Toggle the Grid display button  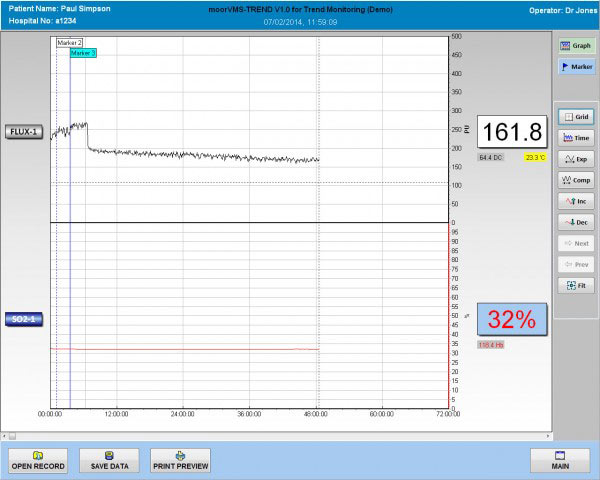click(x=575, y=117)
